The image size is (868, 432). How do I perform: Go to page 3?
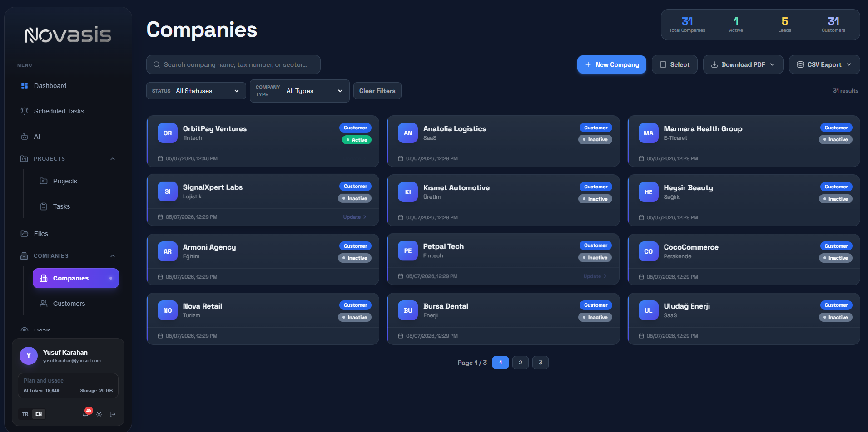[x=541, y=363]
